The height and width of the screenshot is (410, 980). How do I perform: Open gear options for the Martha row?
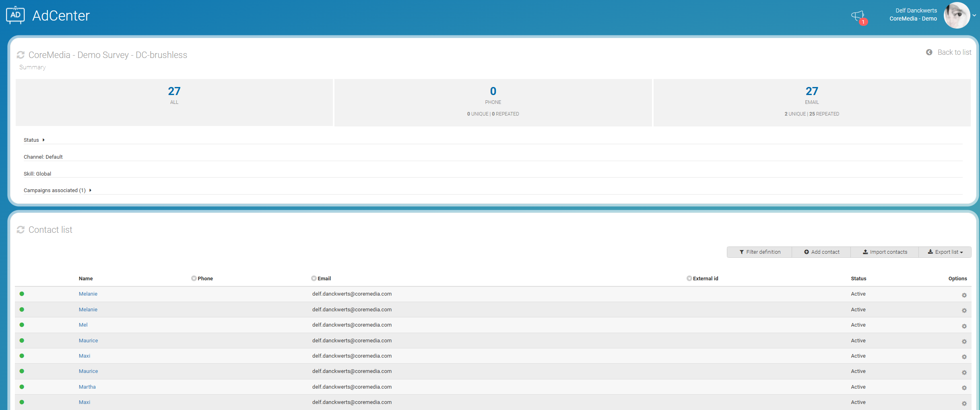(964, 388)
